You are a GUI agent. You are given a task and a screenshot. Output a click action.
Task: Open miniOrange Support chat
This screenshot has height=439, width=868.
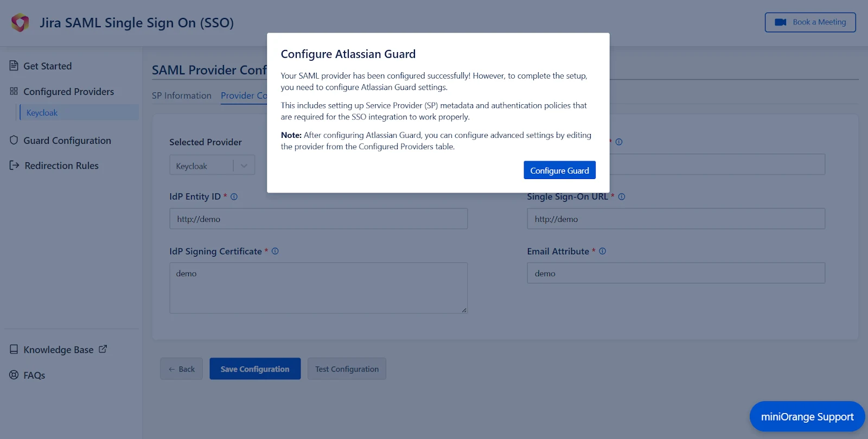point(807,416)
